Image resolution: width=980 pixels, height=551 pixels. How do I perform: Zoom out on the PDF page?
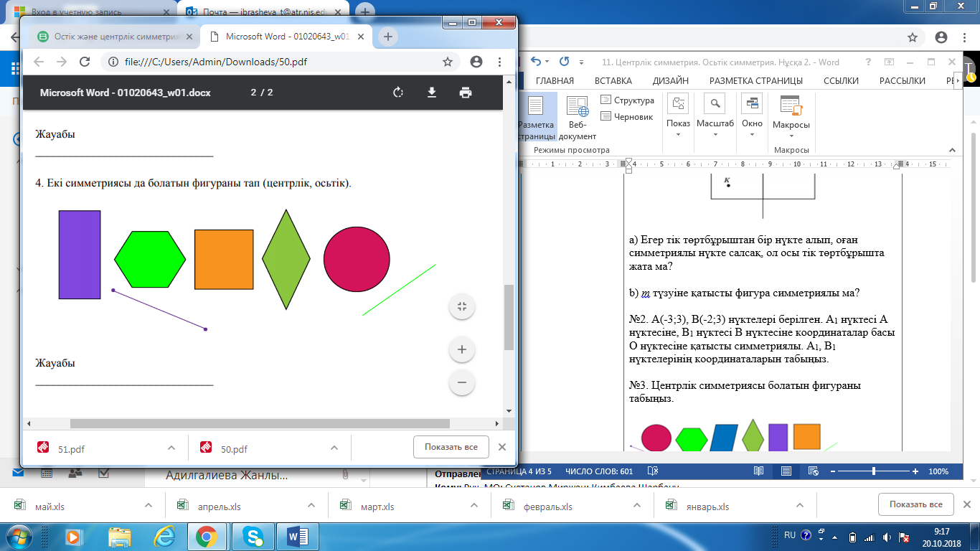[461, 382]
